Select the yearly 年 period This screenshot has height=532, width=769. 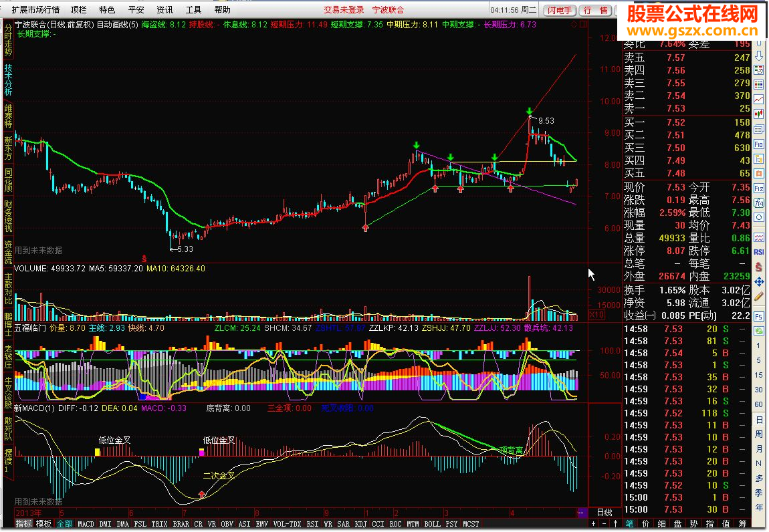(759, 508)
